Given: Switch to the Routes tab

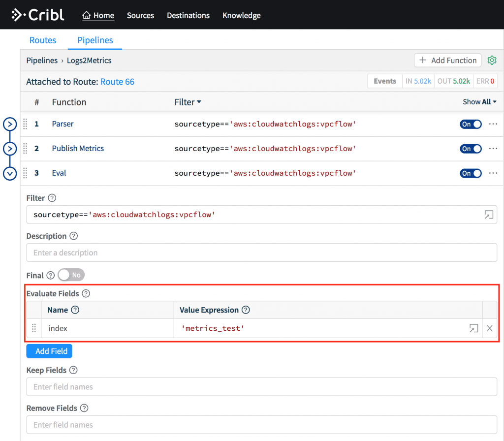Looking at the screenshot, I should [x=43, y=40].
